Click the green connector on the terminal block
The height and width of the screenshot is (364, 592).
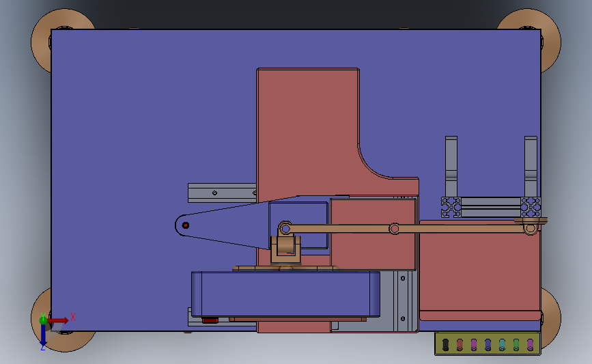click(x=516, y=344)
